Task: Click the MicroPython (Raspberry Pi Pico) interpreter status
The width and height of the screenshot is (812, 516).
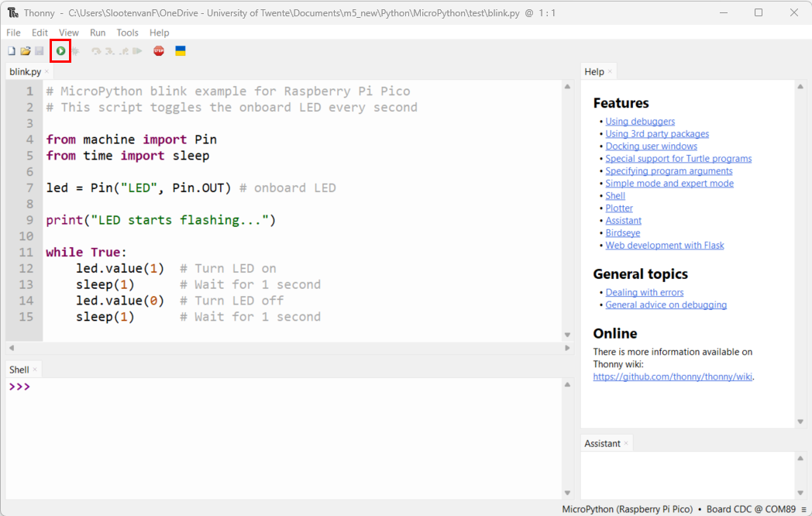Action: (x=627, y=509)
